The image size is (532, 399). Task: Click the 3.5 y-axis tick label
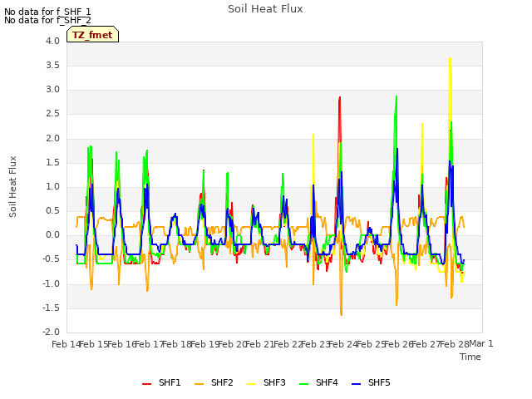coord(52,65)
